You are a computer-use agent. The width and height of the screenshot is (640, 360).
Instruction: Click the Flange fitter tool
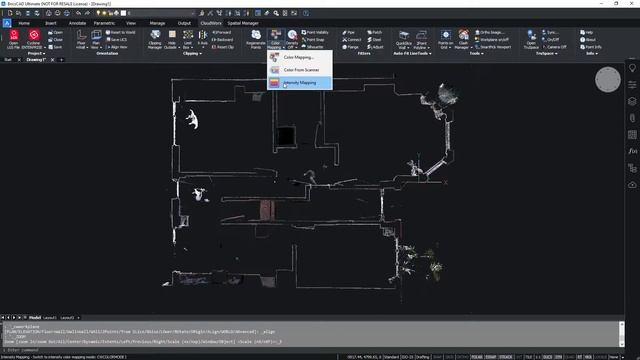click(351, 47)
